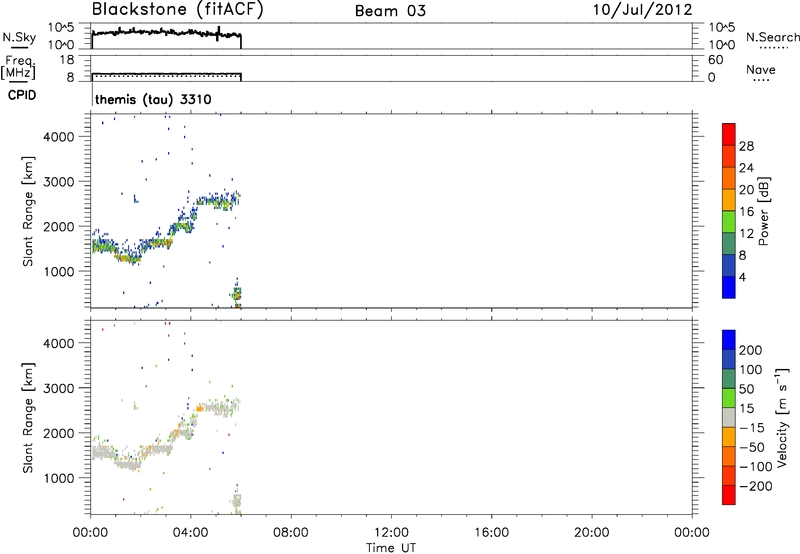Click the '16:00' time tick label
Image resolution: width=800 pixels, height=554 pixels.
point(491,533)
